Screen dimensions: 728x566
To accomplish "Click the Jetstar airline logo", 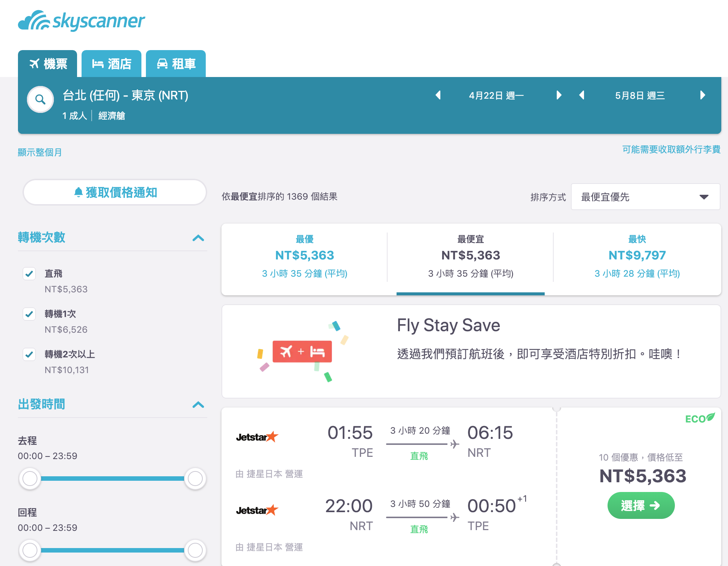I will (257, 436).
